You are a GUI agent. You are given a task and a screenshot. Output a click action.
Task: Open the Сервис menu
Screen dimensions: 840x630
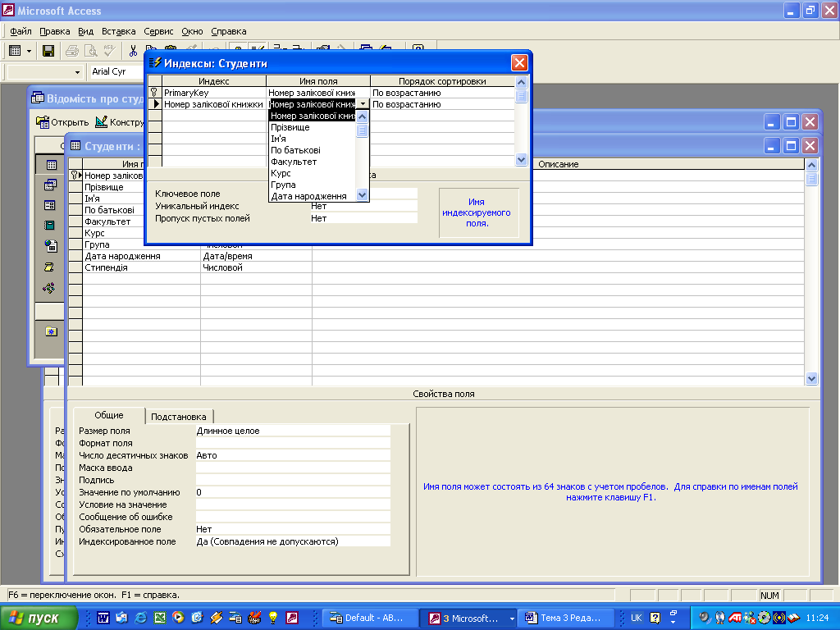(x=158, y=31)
